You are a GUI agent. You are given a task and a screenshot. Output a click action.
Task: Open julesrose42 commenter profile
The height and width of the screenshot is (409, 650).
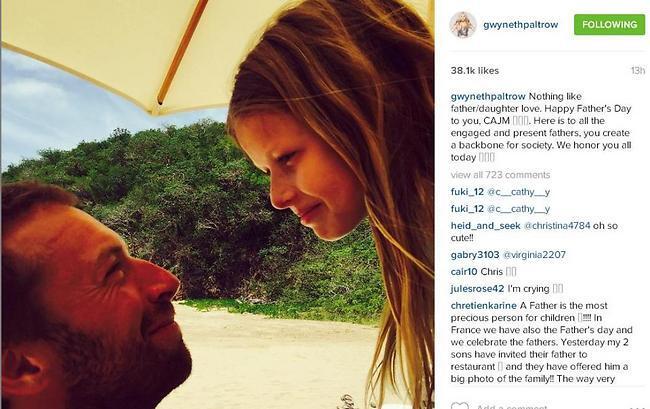pyautogui.click(x=478, y=289)
